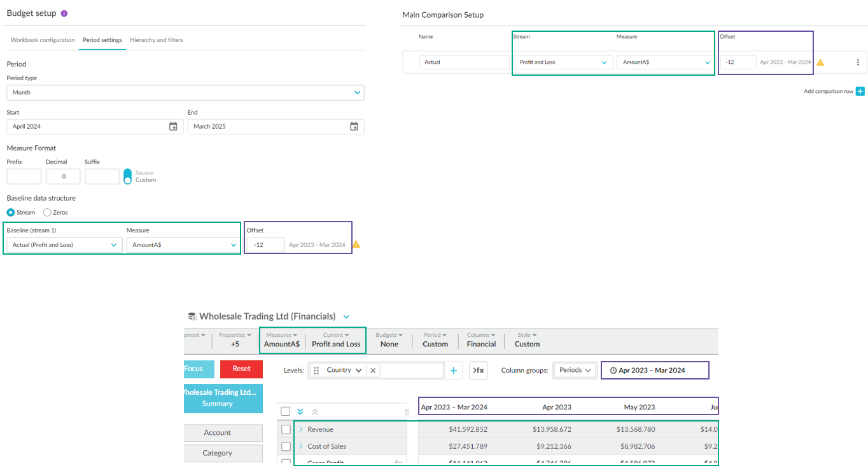Switch to the Workbook configuration tab

(x=43, y=40)
